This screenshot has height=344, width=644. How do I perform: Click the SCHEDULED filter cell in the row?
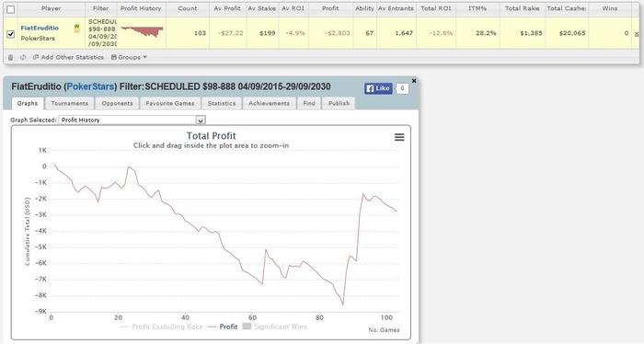[x=102, y=32]
